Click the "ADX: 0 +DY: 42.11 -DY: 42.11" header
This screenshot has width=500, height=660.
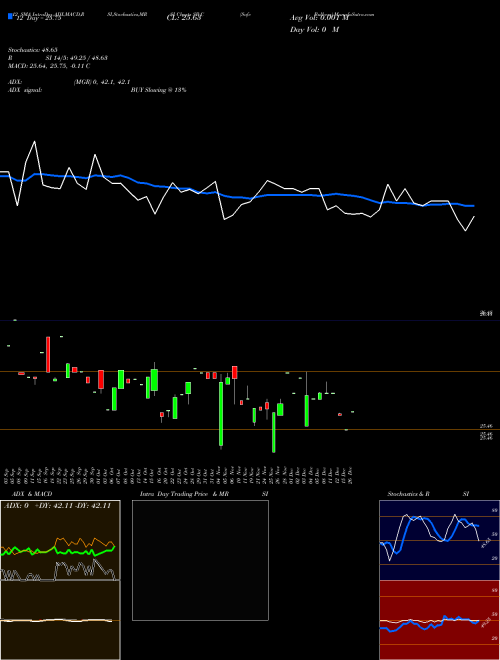point(57,506)
